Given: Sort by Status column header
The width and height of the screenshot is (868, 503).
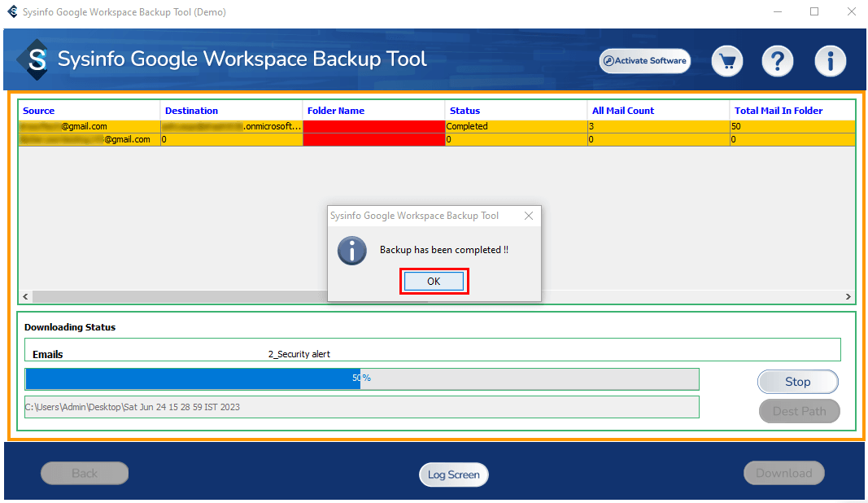Looking at the screenshot, I should [x=465, y=111].
